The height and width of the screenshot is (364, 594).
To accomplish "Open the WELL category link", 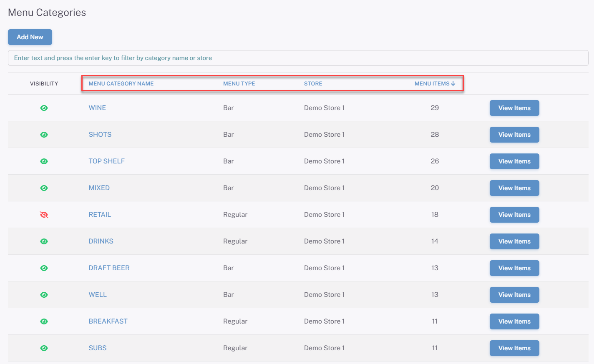I will pos(98,295).
